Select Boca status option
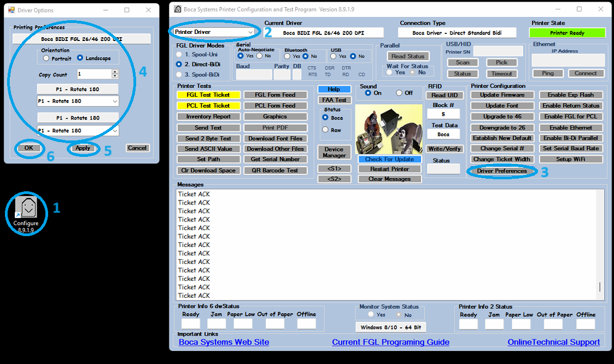614x364 pixels. tap(325, 118)
